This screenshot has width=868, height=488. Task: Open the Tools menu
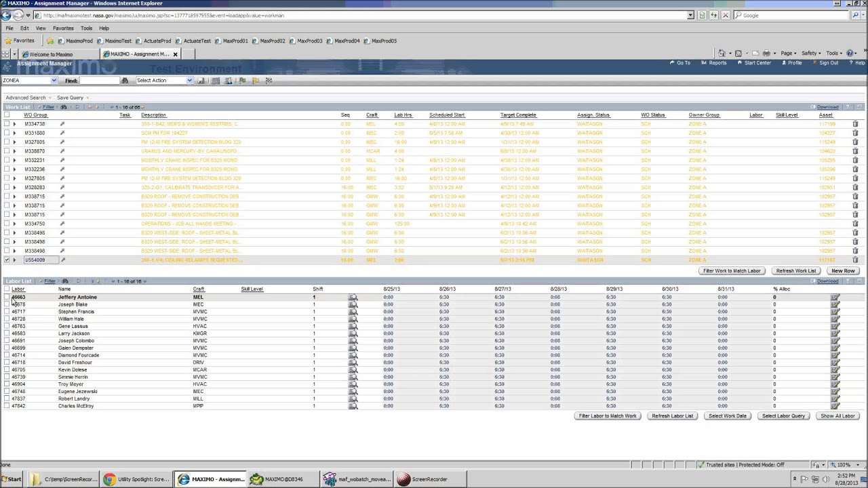point(86,28)
